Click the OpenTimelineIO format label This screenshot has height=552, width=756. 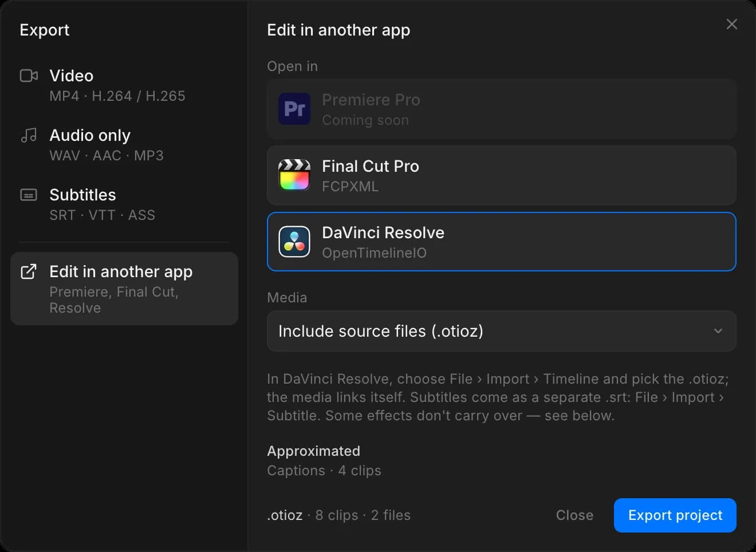(375, 253)
